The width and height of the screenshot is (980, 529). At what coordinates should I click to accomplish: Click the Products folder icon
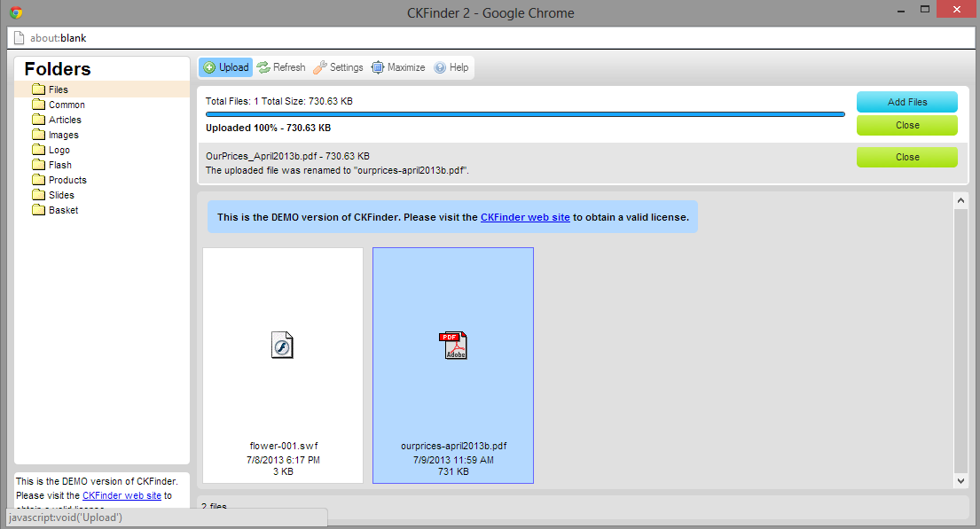point(39,179)
